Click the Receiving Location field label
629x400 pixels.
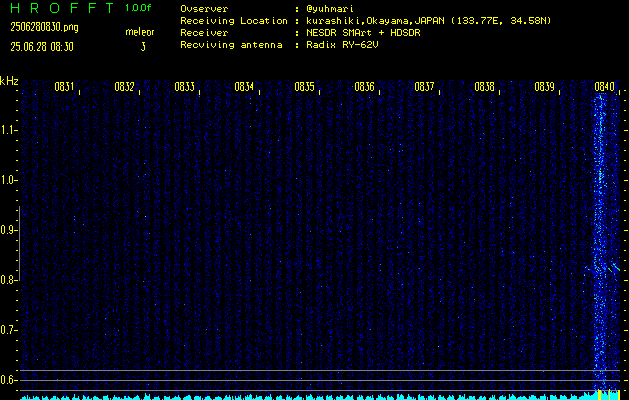234,21
